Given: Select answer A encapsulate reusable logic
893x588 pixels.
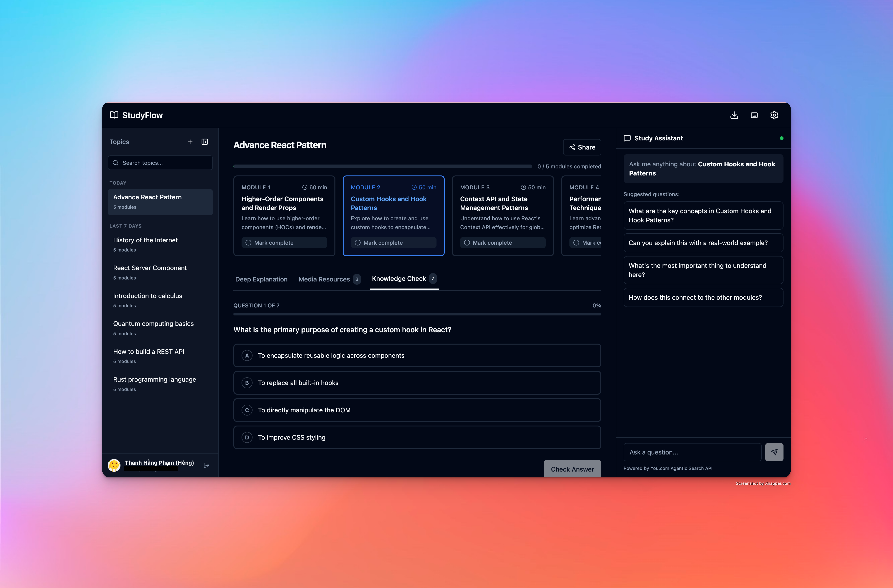Looking at the screenshot, I should 417,355.
